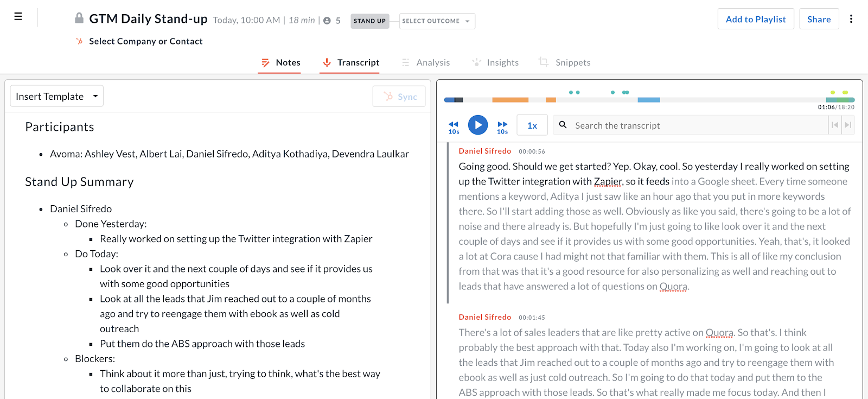Click the orange segment on the timeline

(x=510, y=100)
